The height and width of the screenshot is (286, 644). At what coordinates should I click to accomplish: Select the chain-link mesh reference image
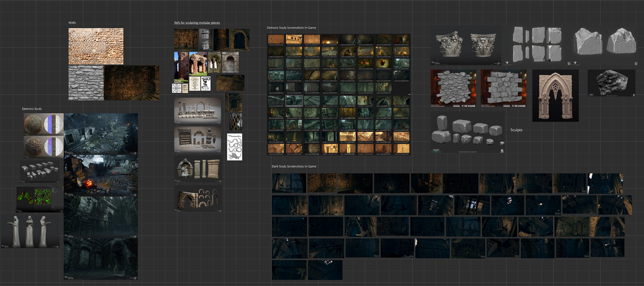235,121
